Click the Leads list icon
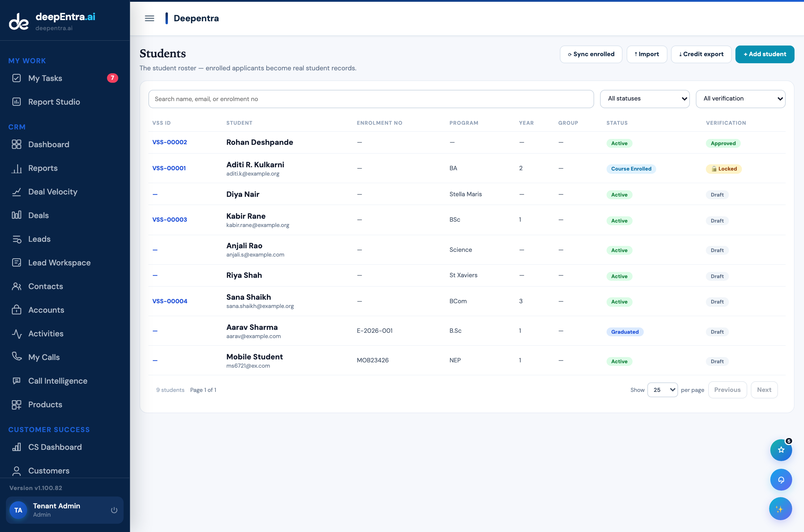Viewport: 804px width, 532px height. tap(17, 239)
